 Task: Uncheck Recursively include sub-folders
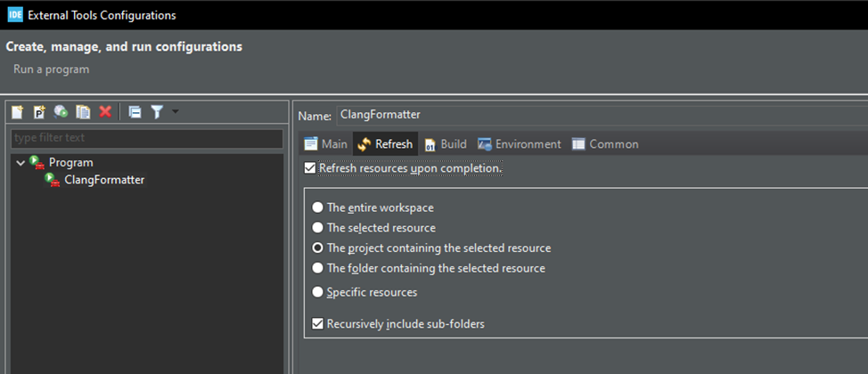click(318, 324)
